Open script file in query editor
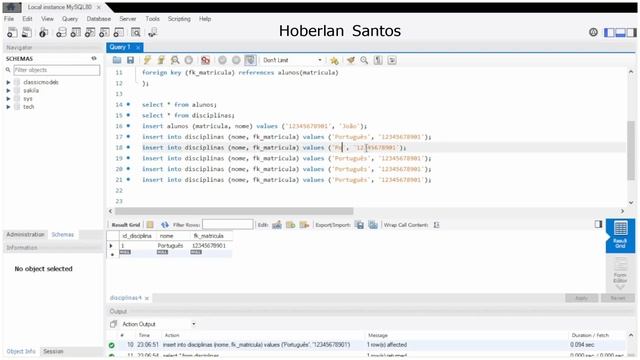The height and width of the screenshot is (360, 640). (117, 60)
